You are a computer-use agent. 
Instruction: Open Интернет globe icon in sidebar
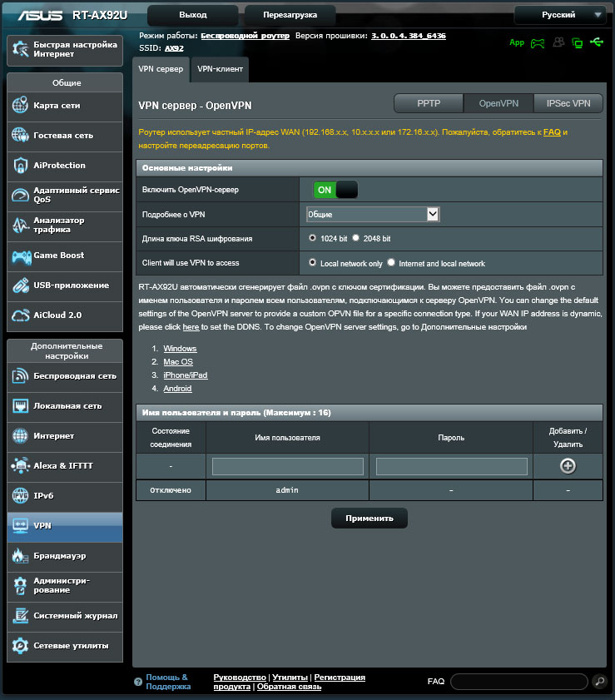(20, 435)
